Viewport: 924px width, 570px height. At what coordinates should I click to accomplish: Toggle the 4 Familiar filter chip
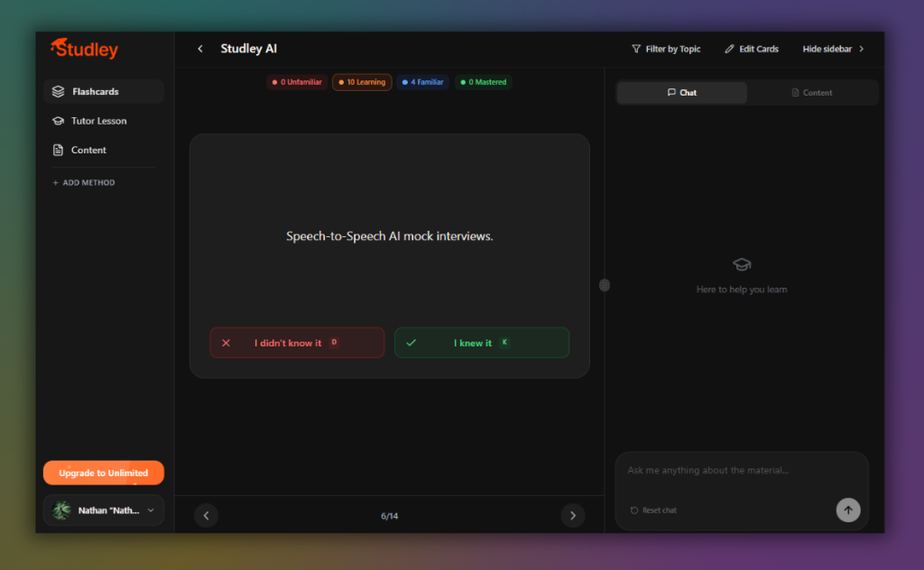click(x=421, y=81)
